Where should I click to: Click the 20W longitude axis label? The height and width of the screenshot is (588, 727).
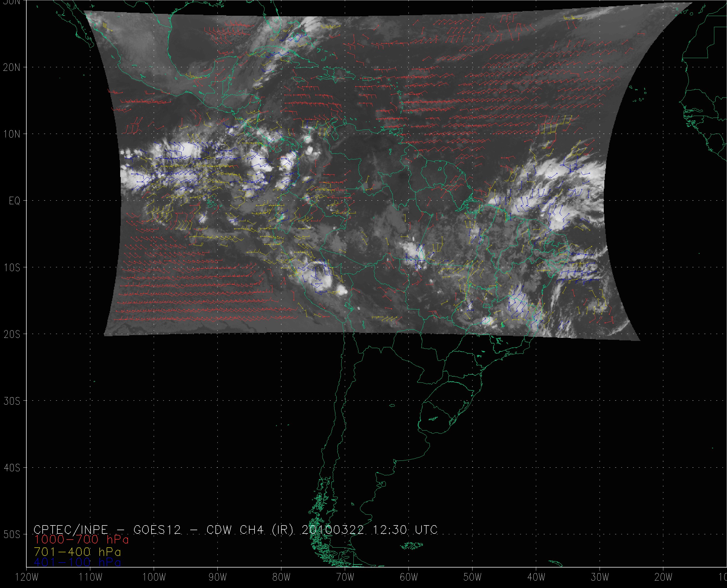(x=663, y=577)
